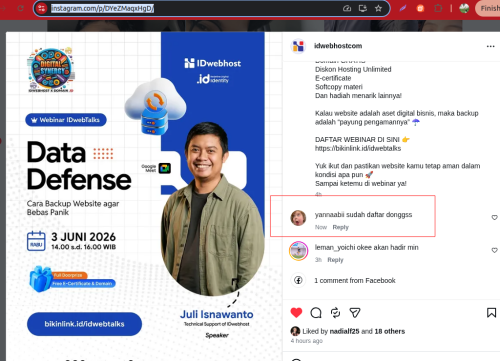The width and height of the screenshot is (500, 361).
Task: Click the 4 hours ago timestamp
Action: [x=306, y=341]
